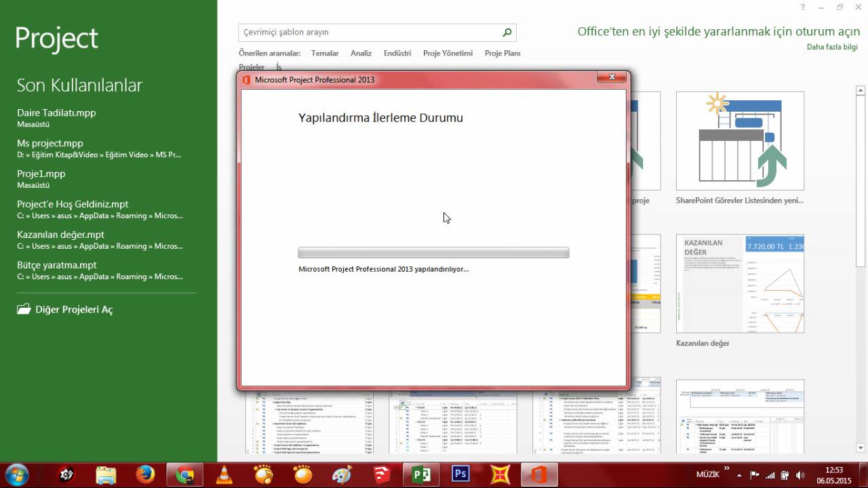
Task: Open Firefox from the taskbar
Action: coord(145,474)
